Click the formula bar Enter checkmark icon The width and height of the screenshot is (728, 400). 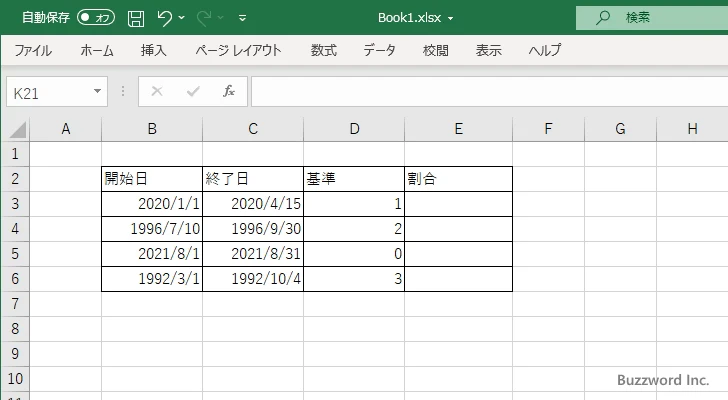click(193, 91)
